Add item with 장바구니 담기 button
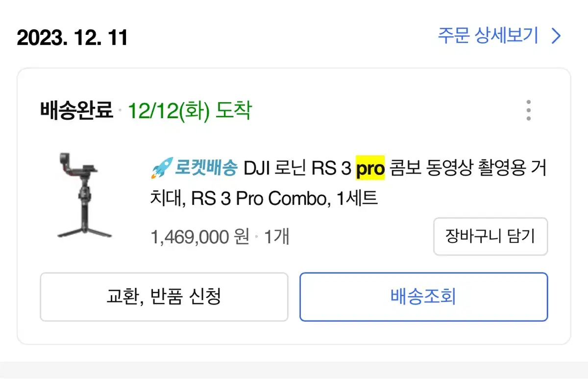The image size is (588, 379). 490,237
